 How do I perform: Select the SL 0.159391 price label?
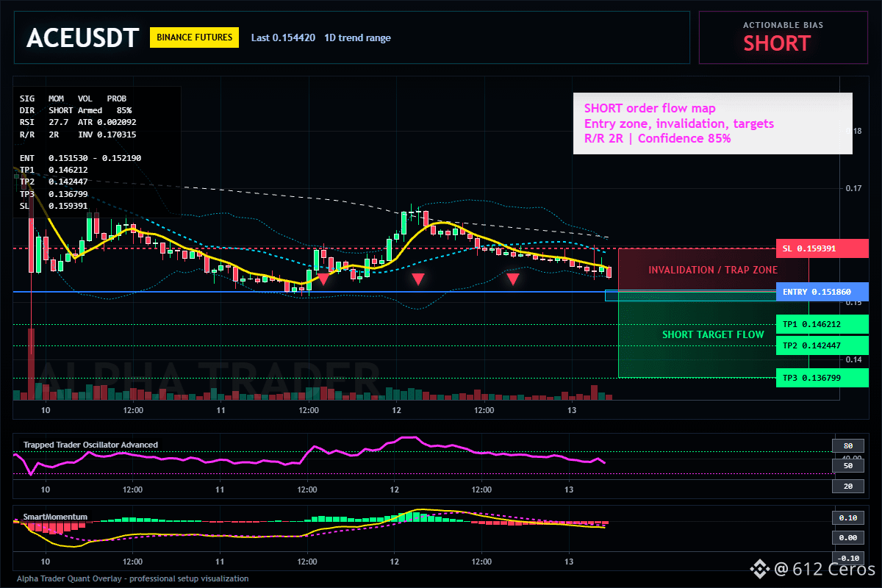[822, 248]
